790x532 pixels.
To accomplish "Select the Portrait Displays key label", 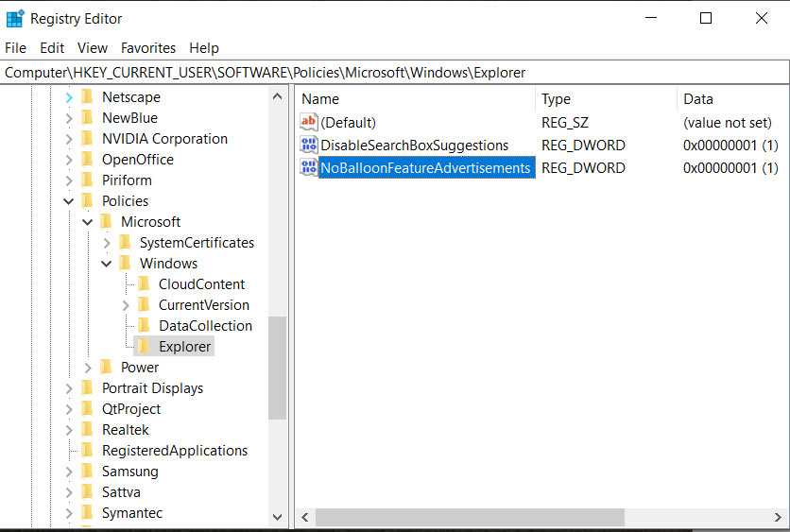I will pos(153,388).
